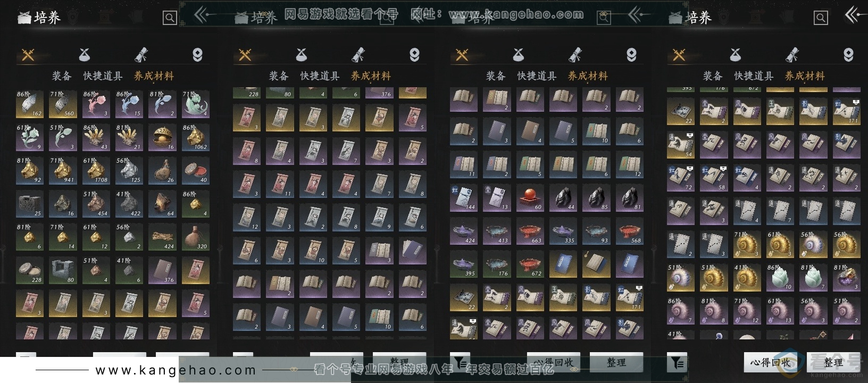
Task: Select pouch category icon in second panel
Action: pyautogui.click(x=302, y=54)
